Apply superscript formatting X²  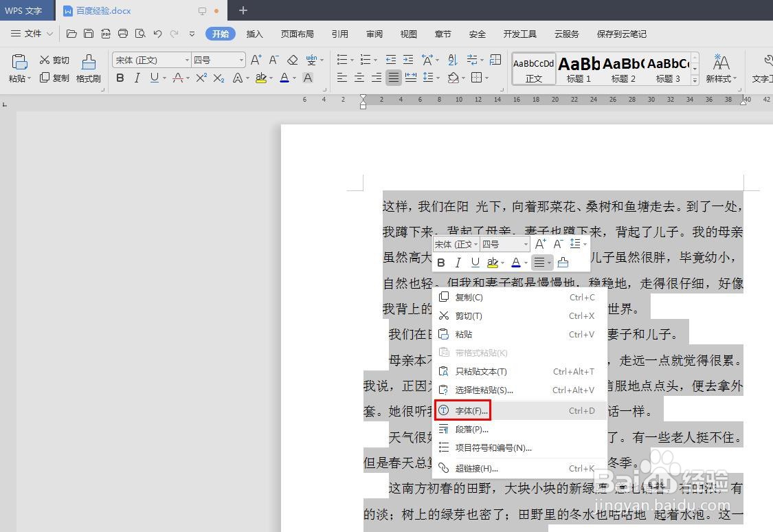coord(202,78)
